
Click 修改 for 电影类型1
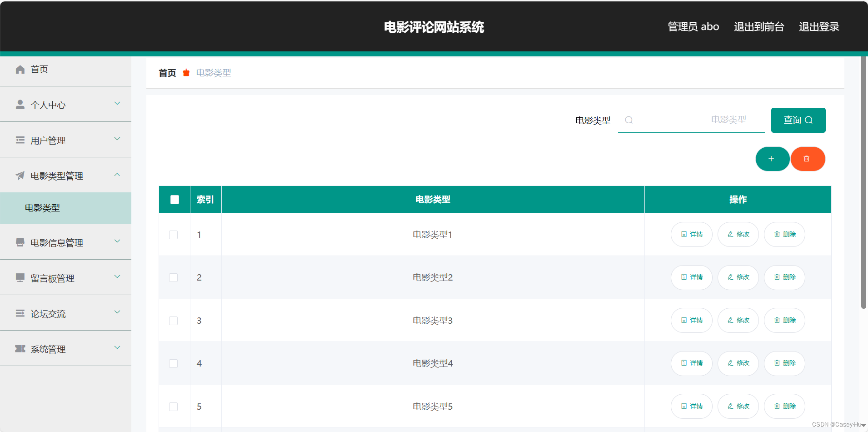(x=738, y=234)
